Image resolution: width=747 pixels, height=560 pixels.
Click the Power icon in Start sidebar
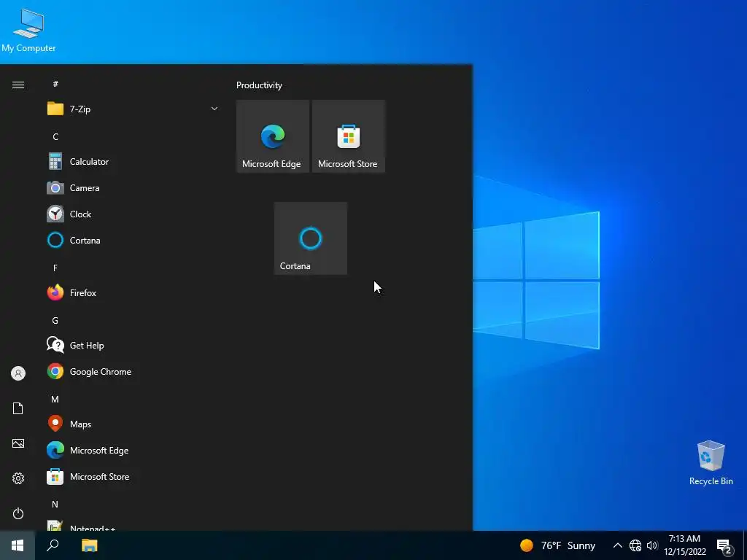tap(18, 513)
